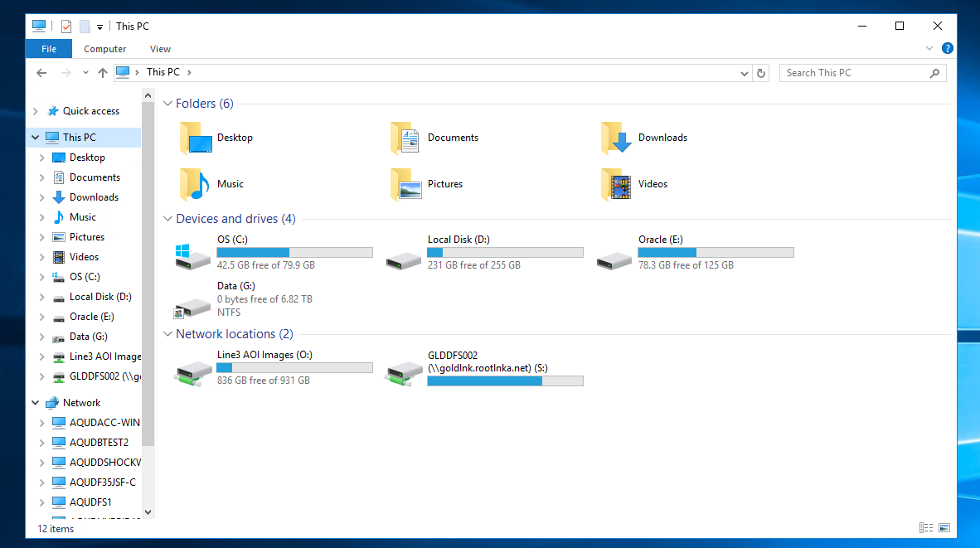Click the Up one level arrow
980x548 pixels.
click(x=103, y=73)
